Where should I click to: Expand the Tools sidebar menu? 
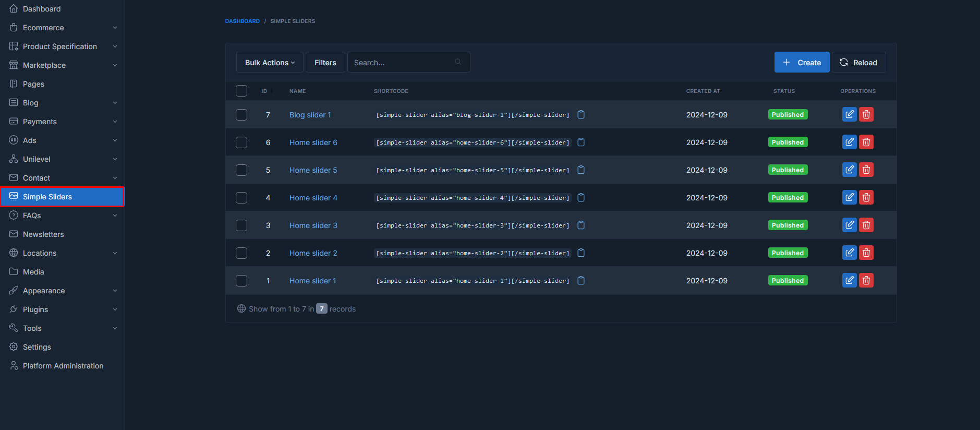tap(63, 328)
